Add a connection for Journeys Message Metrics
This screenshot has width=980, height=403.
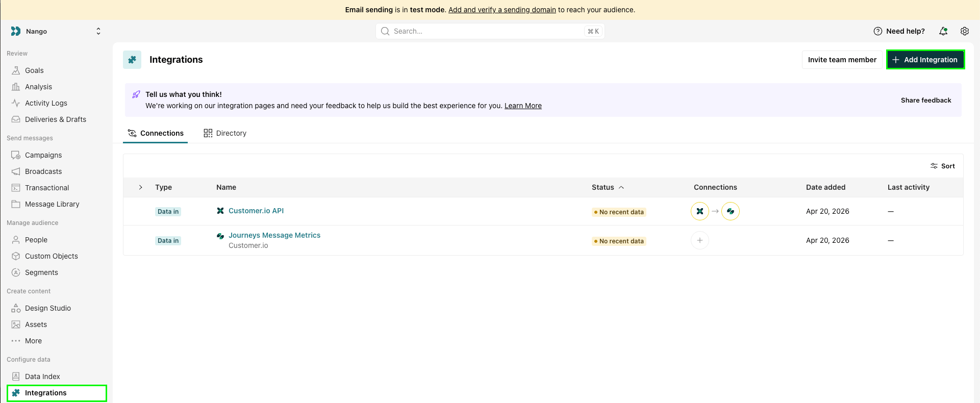(700, 240)
